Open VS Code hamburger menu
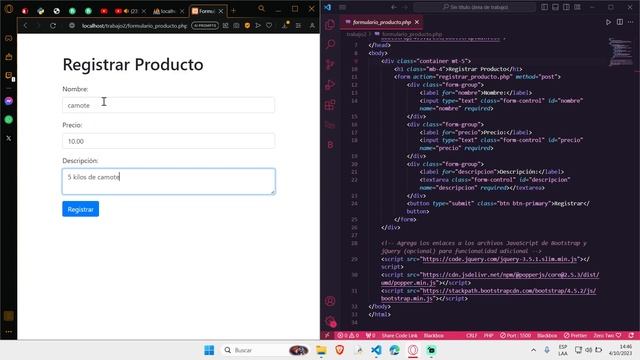This screenshot has width=640, height=360. (x=342, y=7)
